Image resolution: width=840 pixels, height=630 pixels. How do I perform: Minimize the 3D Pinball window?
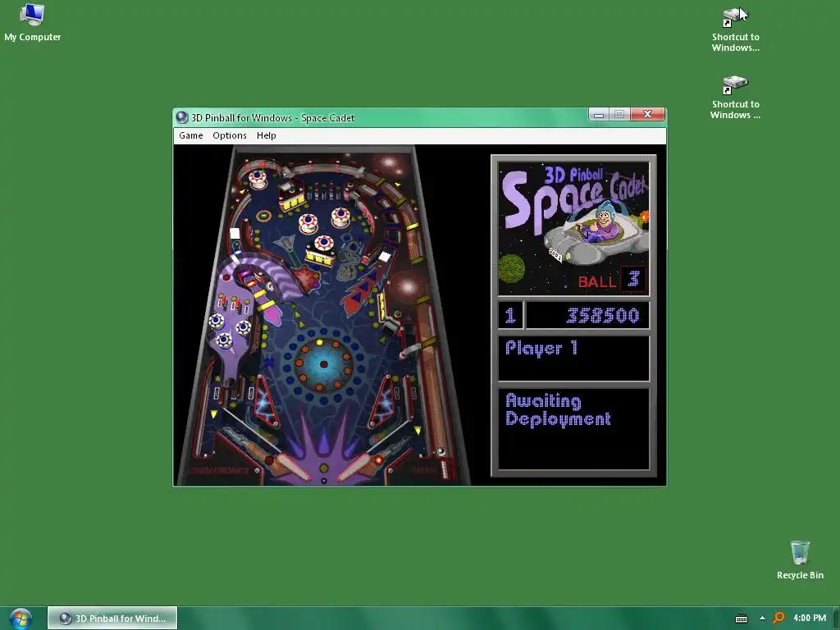[x=598, y=114]
